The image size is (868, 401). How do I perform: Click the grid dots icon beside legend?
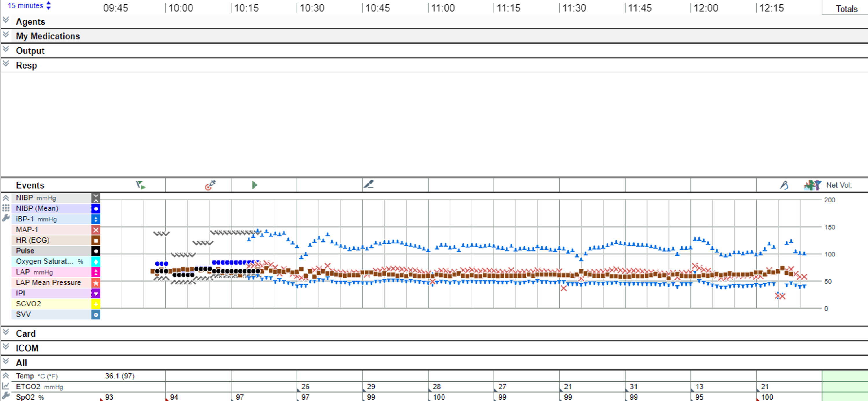click(x=5, y=208)
